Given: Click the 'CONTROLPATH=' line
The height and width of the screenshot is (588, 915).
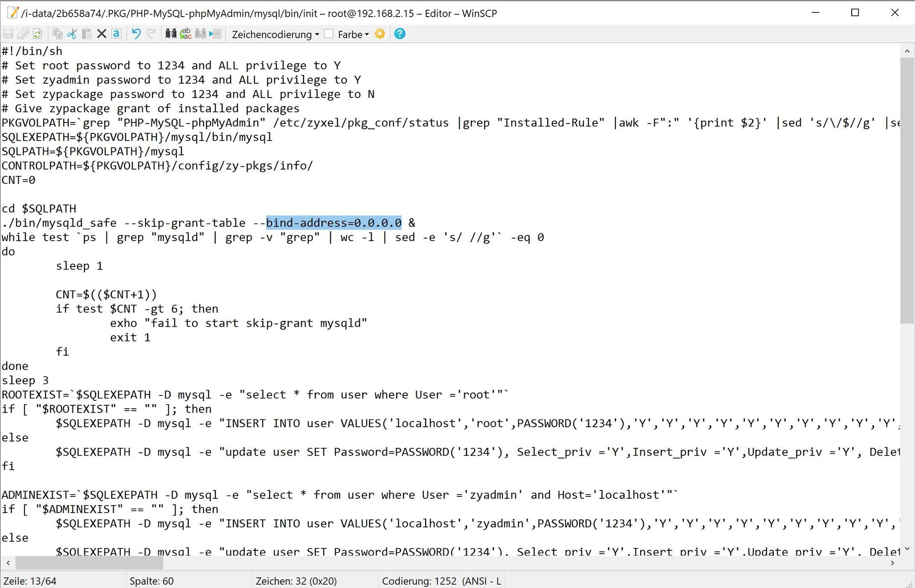Looking at the screenshot, I should click(x=157, y=166).
